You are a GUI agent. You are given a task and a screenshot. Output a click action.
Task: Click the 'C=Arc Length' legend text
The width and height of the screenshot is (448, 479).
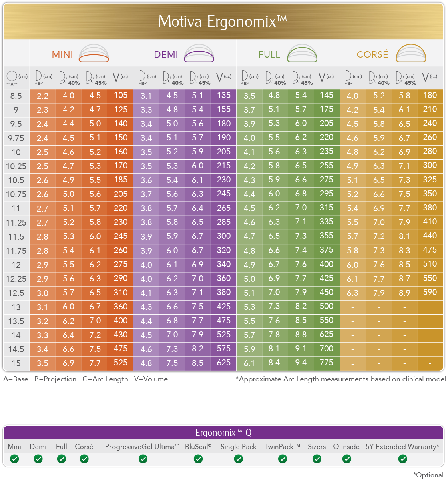[105, 379]
